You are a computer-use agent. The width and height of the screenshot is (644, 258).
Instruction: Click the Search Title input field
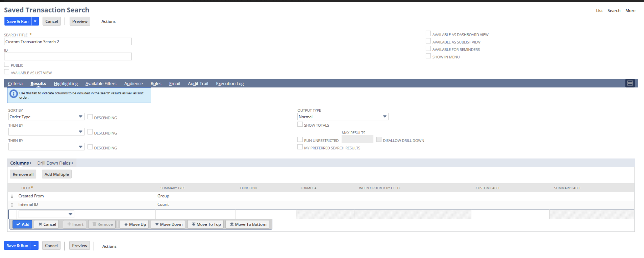coord(68,41)
